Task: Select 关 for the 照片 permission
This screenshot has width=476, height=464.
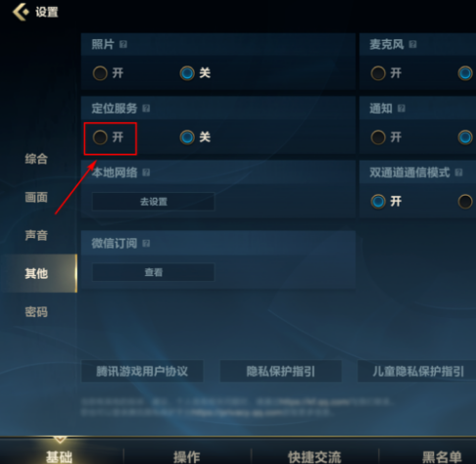Action: click(195, 73)
